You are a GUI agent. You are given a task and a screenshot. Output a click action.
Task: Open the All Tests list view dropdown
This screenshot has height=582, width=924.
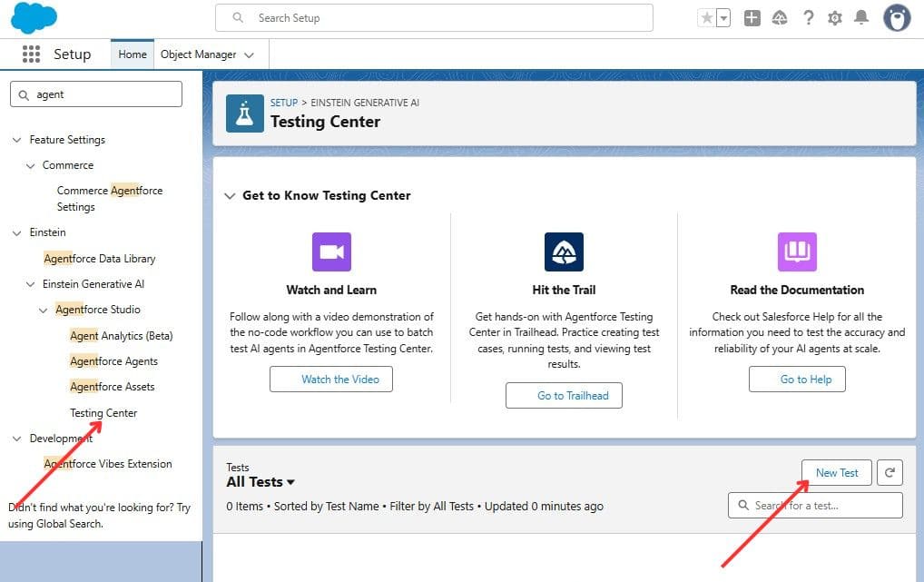coord(290,482)
